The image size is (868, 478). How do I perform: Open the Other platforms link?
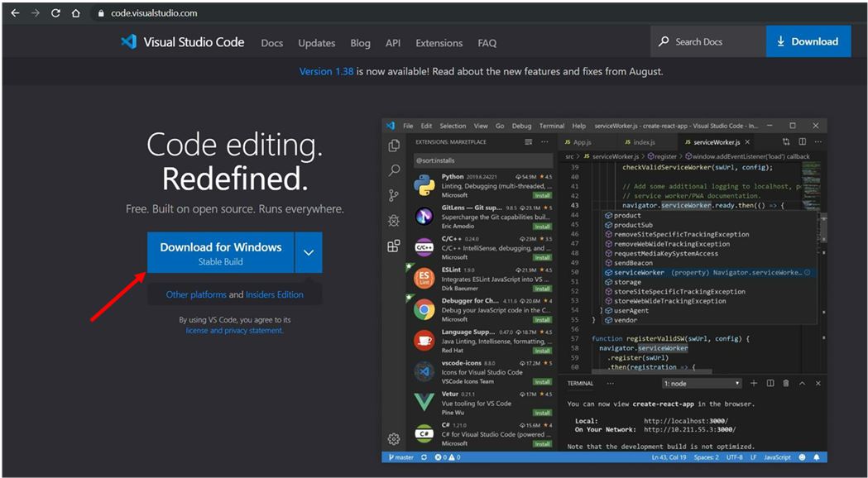coord(196,294)
